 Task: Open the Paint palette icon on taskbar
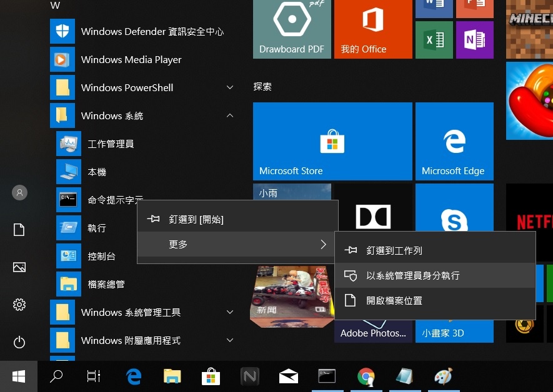(443, 376)
